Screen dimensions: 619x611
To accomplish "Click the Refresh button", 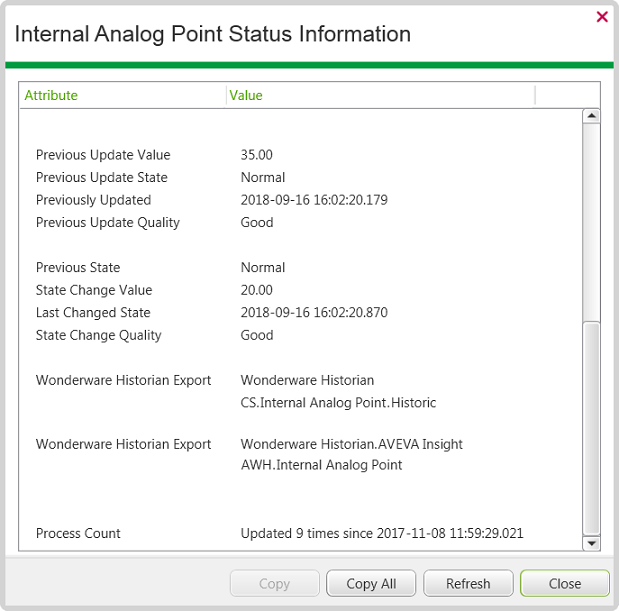I will (468, 583).
